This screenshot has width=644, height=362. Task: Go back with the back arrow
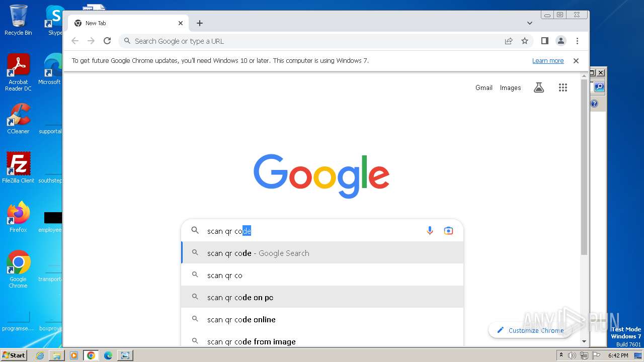pos(75,41)
